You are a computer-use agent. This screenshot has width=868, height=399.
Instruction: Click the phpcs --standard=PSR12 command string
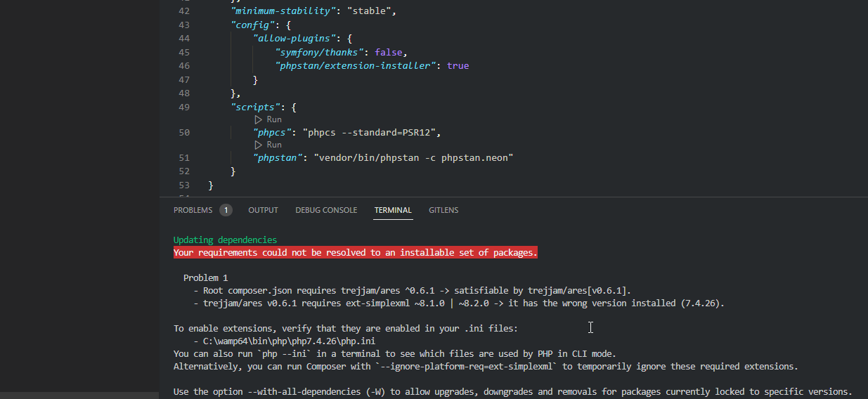[371, 132]
